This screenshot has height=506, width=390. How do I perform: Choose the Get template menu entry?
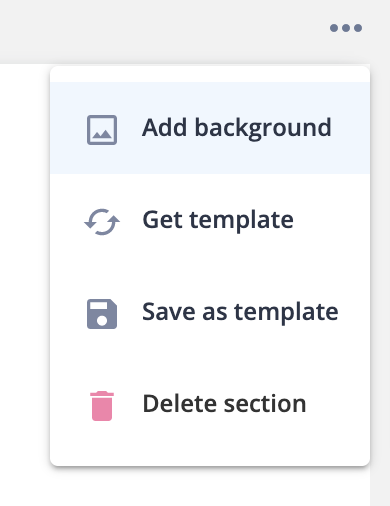pyautogui.click(x=210, y=220)
